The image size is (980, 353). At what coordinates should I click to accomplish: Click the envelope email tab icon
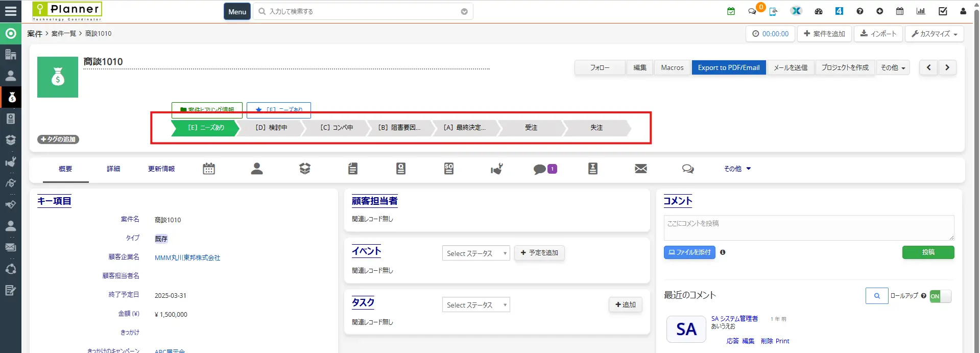coord(640,169)
